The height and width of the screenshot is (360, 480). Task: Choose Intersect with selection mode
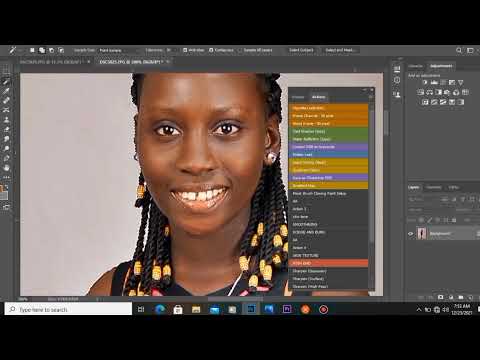pos(61,50)
